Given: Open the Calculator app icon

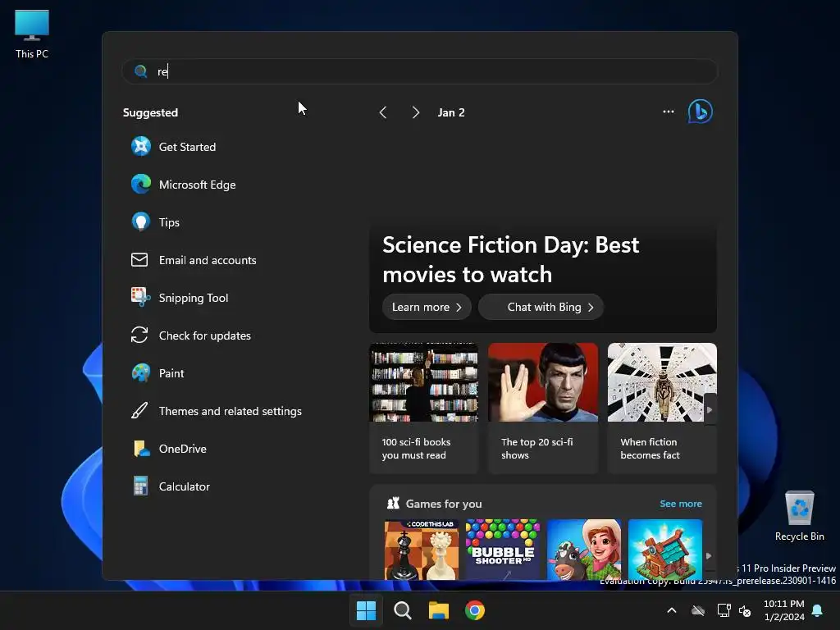Looking at the screenshot, I should click(141, 486).
